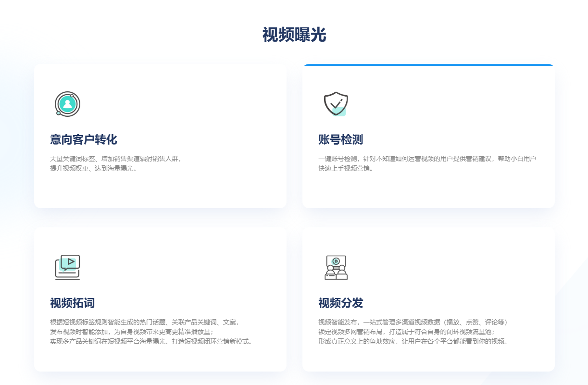Image resolution: width=588 pixels, height=385 pixels.
Task: Open the 视频拓词 heading
Action: pyautogui.click(x=72, y=303)
